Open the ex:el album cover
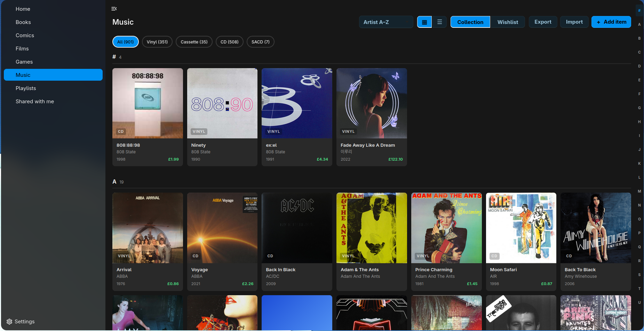644x331 pixels. 297,103
